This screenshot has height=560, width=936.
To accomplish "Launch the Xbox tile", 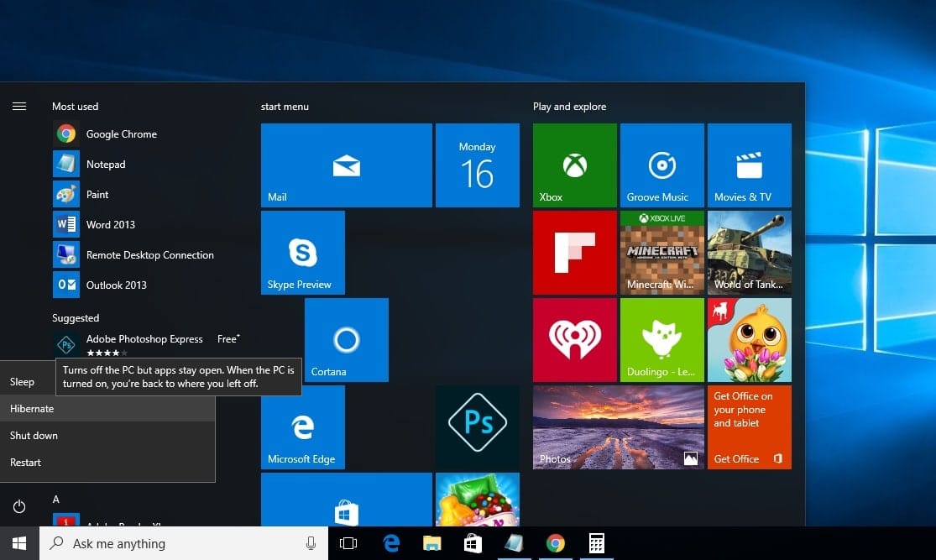I will [575, 165].
